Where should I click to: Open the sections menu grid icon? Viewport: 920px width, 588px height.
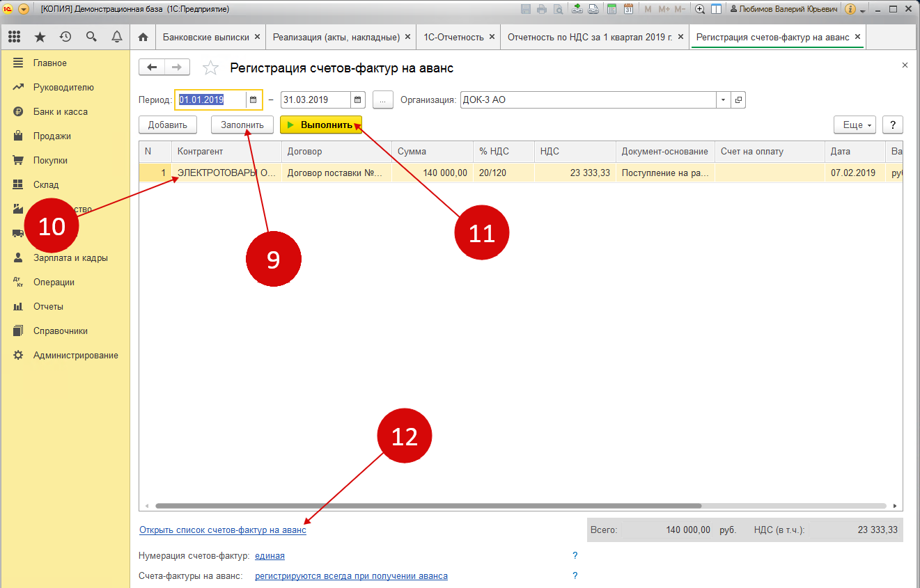click(x=14, y=37)
